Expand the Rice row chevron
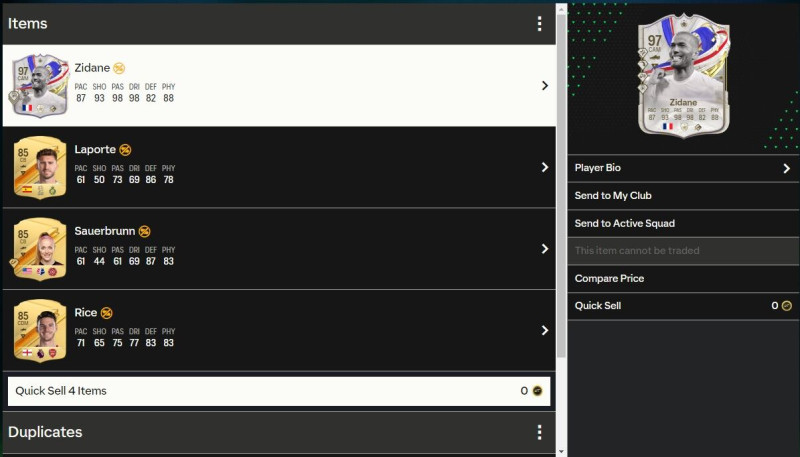The width and height of the screenshot is (800, 457). [545, 330]
